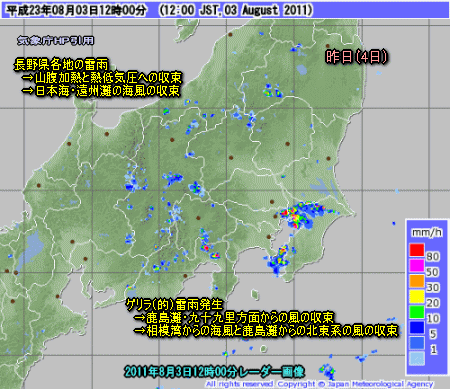Click the red 80 mm/h legend swatch
The height and width of the screenshot is (389, 450).
tap(417, 250)
